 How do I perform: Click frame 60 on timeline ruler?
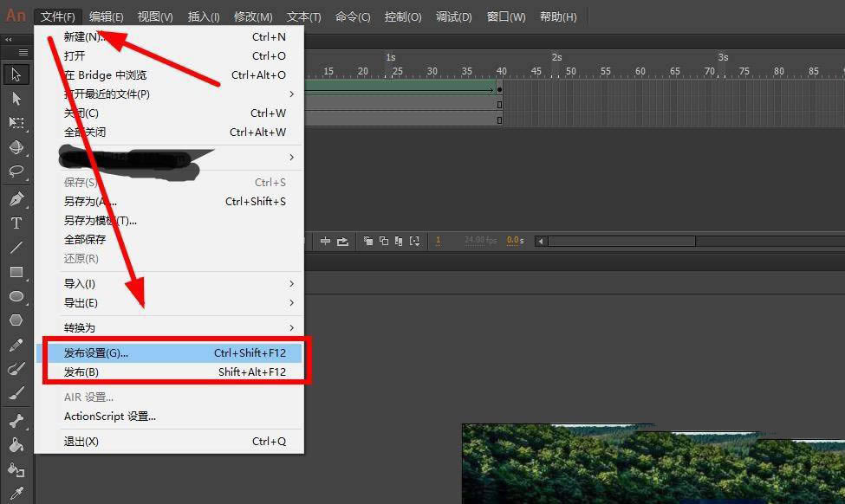[x=606, y=71]
